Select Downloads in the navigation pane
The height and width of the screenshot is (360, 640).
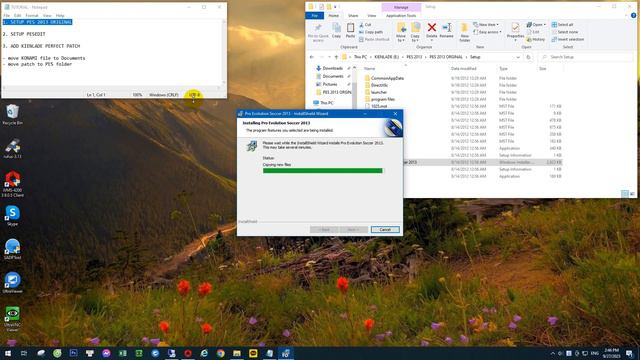[x=332, y=68]
